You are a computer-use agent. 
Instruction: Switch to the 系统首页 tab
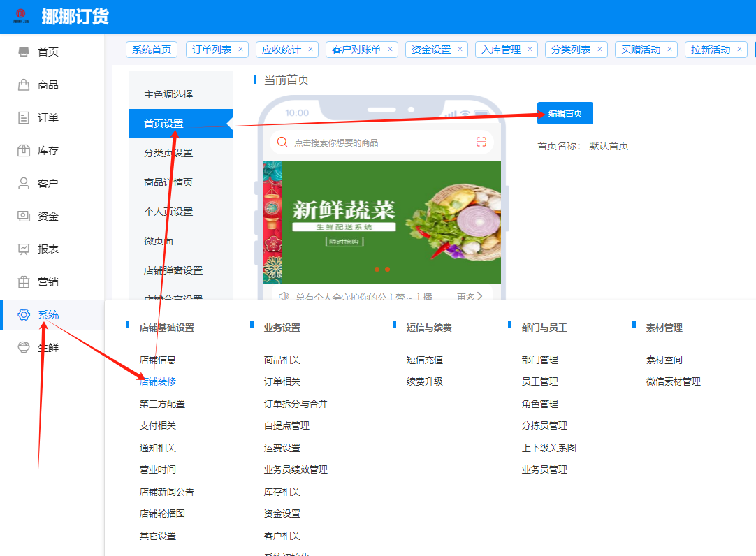click(152, 50)
